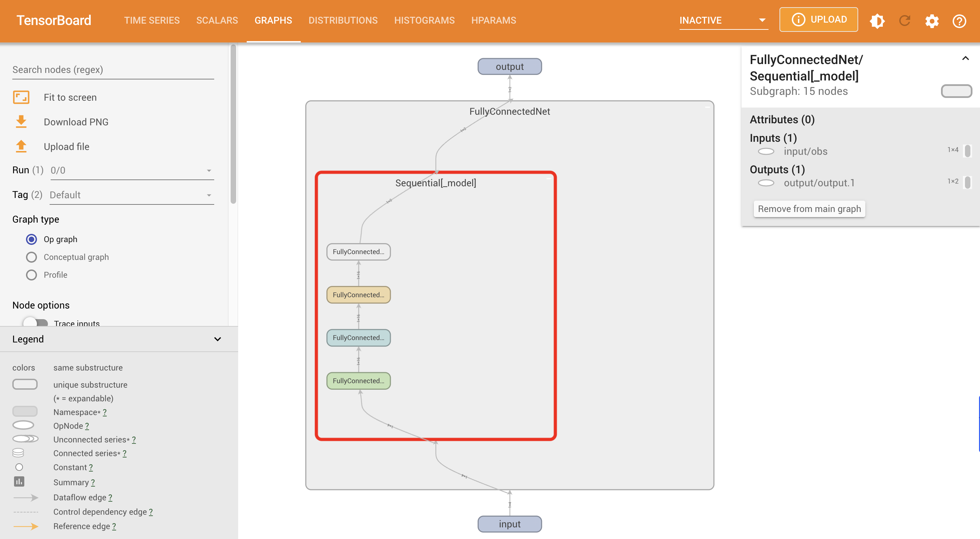Select the Profile graph type option

[31, 275]
